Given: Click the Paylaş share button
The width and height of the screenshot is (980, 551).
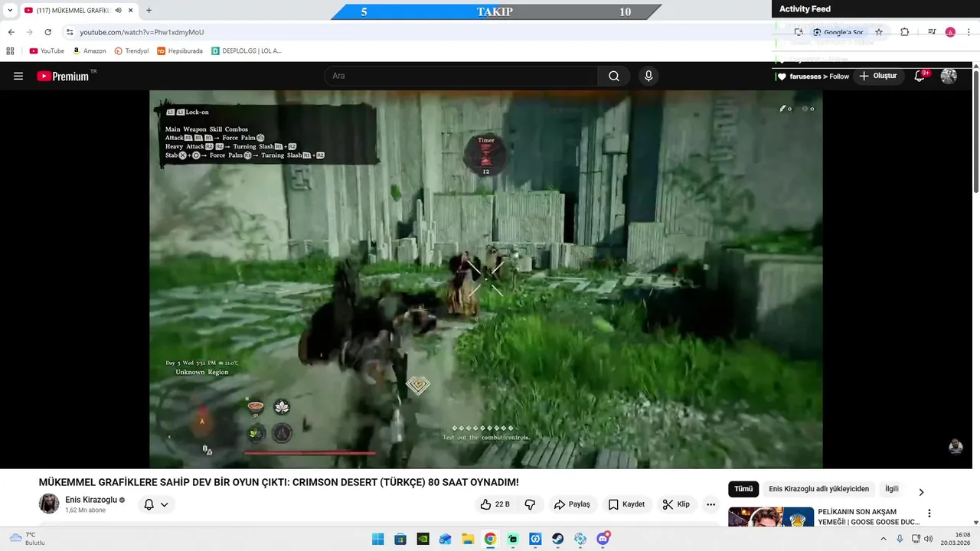Looking at the screenshot, I should [x=572, y=504].
